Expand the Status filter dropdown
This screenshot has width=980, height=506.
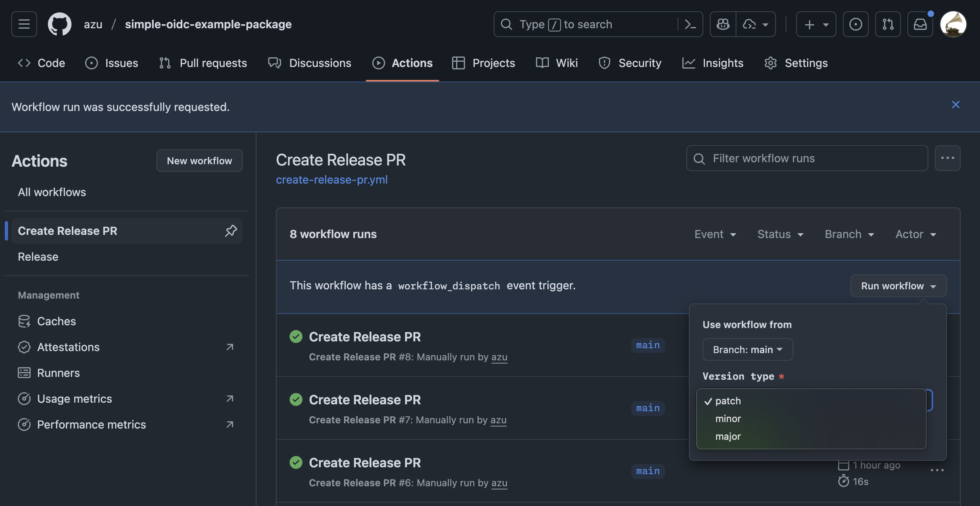tap(781, 234)
